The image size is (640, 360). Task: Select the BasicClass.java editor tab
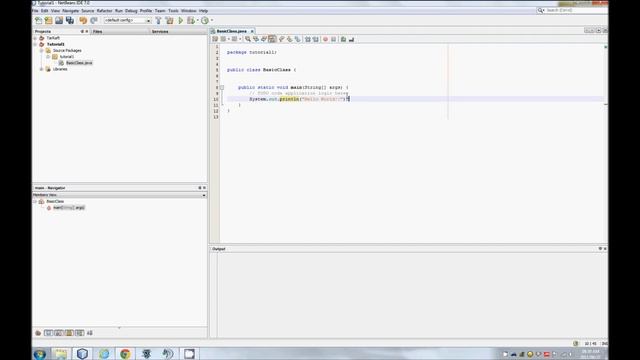pos(231,31)
